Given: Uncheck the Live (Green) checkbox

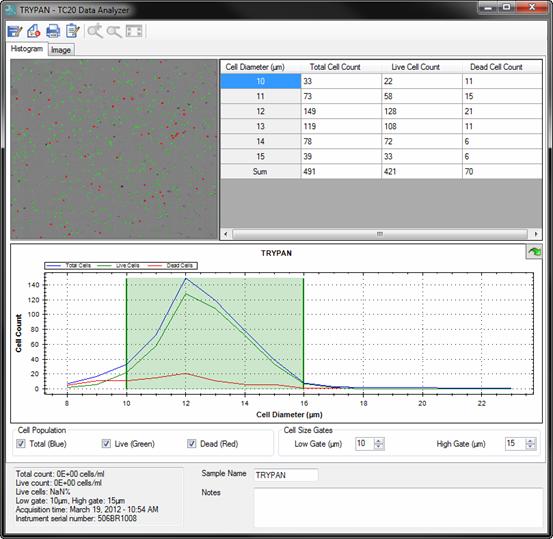Looking at the screenshot, I should (x=106, y=444).
